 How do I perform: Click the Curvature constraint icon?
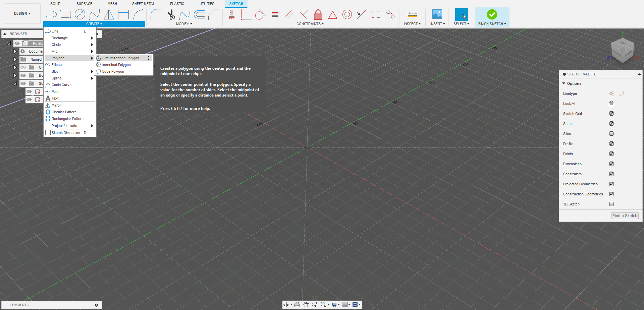(390, 14)
